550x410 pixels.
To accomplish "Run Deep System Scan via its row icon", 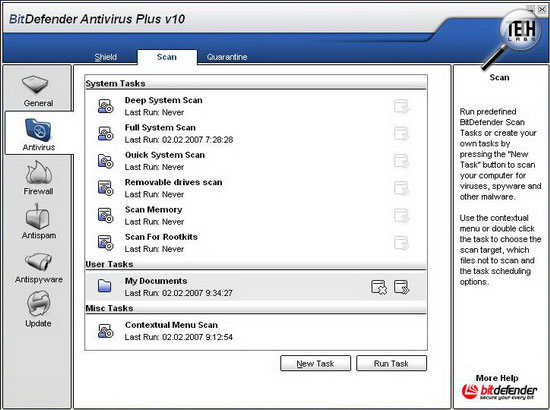I will pyautogui.click(x=401, y=106).
